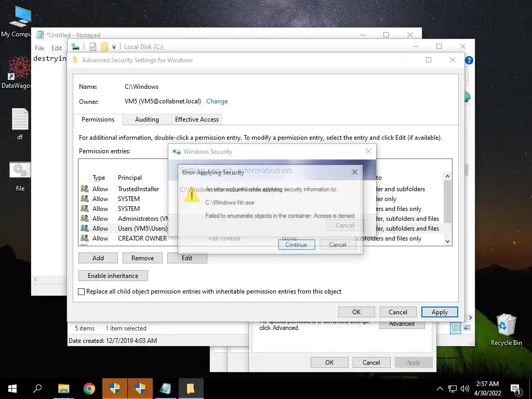This screenshot has height=399, width=532.
Task: Click Edit permission entry button
Action: (187, 258)
